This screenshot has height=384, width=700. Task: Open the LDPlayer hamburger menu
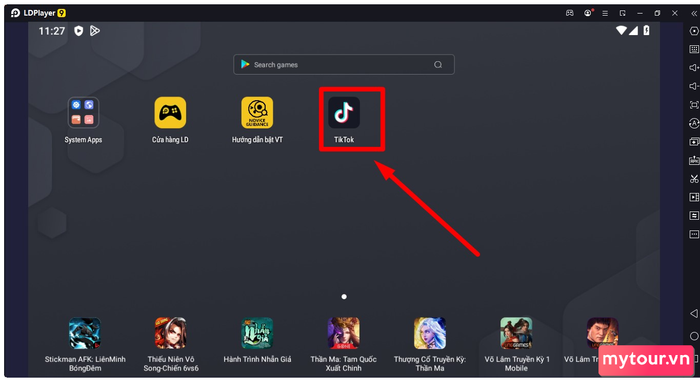(605, 13)
